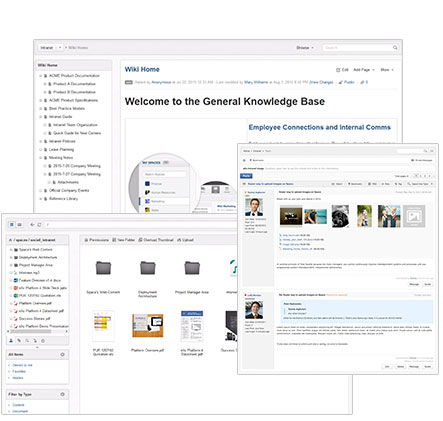
Task: Expand ACME Product Documentation tree node
Action: pos(41,76)
